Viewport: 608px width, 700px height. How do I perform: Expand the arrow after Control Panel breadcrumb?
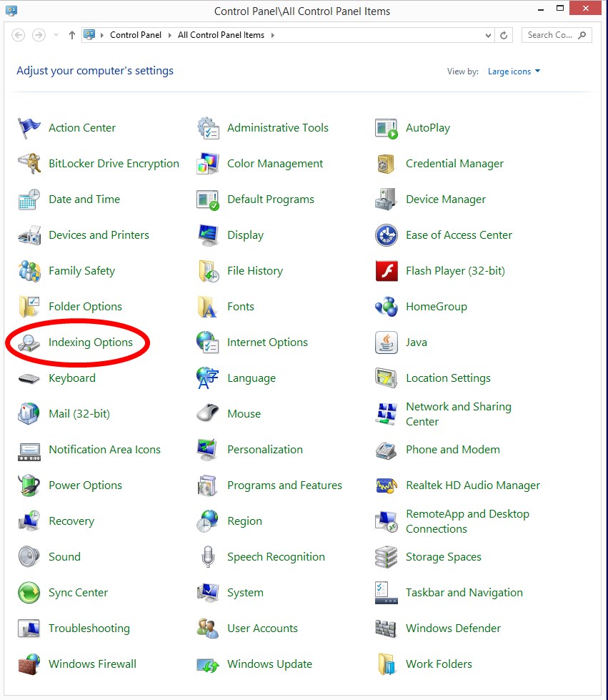coord(169,35)
